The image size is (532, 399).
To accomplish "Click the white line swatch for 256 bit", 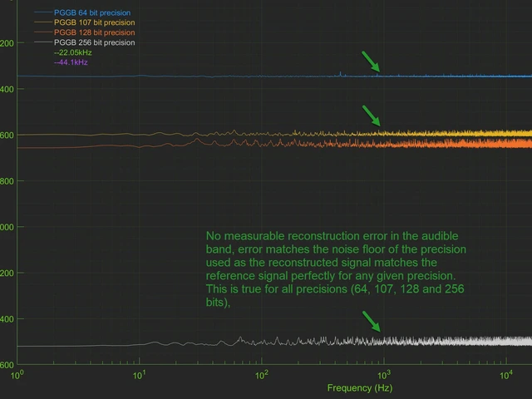I will (43, 42).
